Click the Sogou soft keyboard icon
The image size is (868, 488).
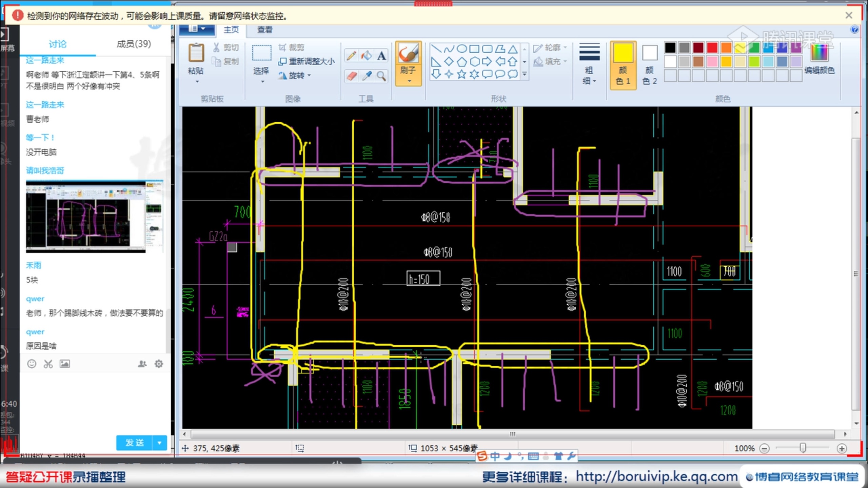point(533,456)
